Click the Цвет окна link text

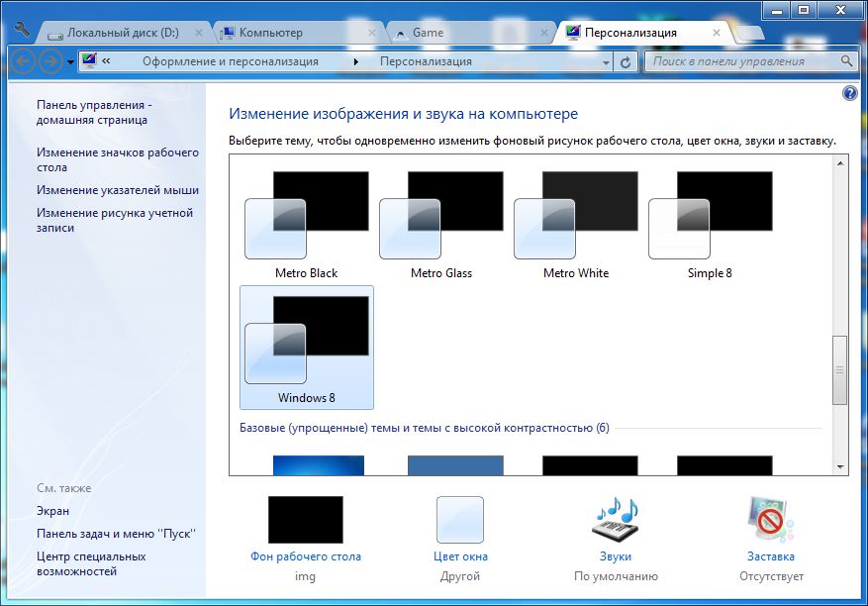460,556
